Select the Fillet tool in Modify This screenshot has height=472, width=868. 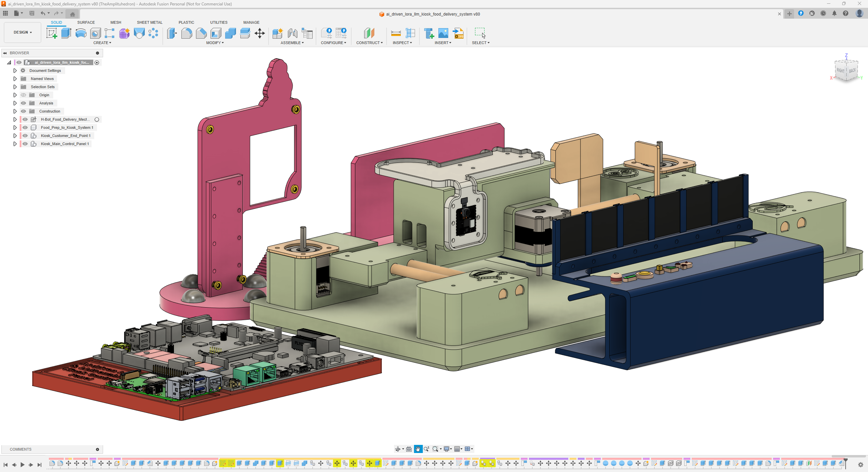tap(186, 33)
